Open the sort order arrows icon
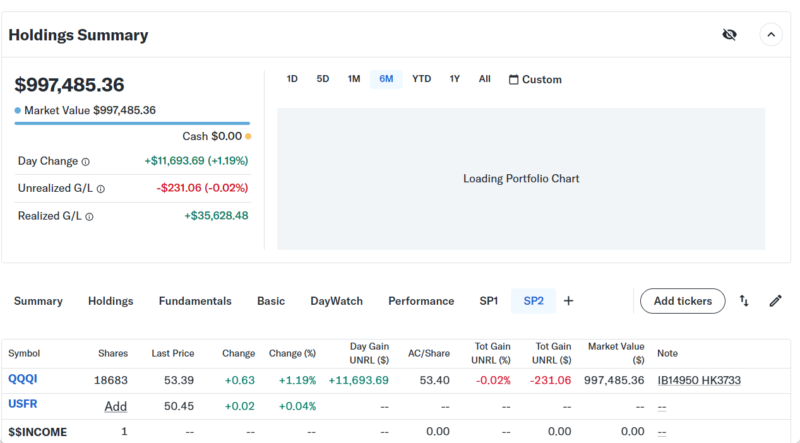800x443 pixels. pyautogui.click(x=744, y=301)
